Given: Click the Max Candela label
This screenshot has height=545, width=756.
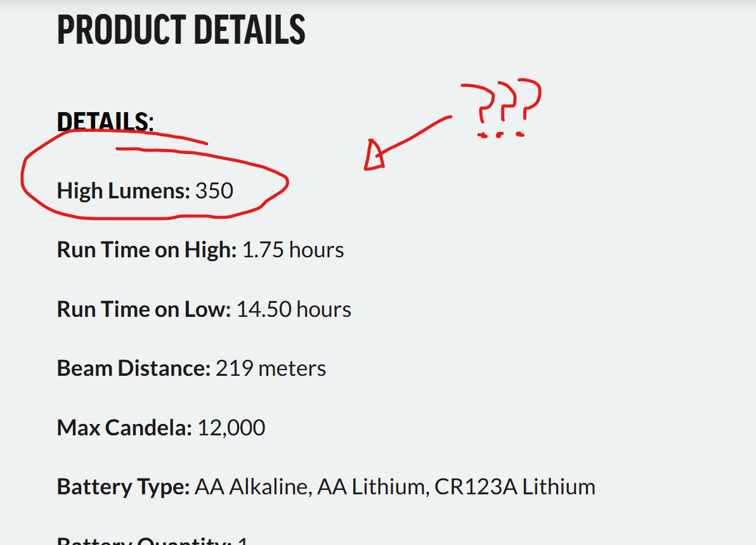Looking at the screenshot, I should (x=124, y=428).
